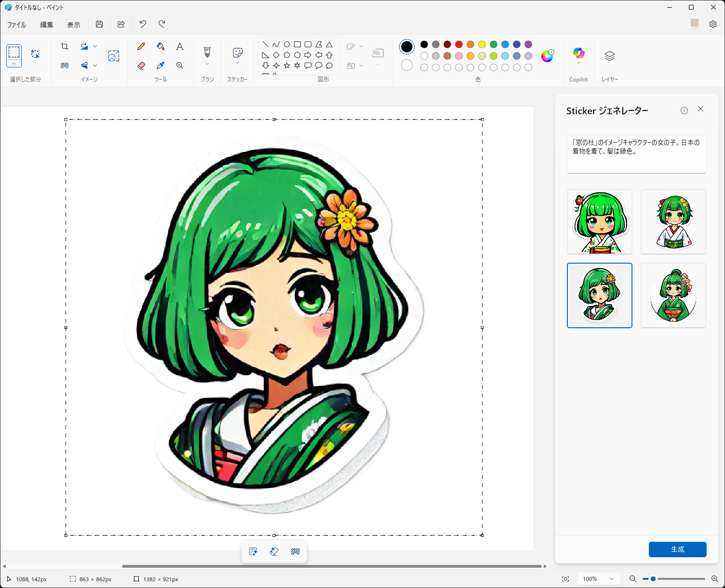Select the Color picker eyedropper tool
725x588 pixels.
point(161,66)
